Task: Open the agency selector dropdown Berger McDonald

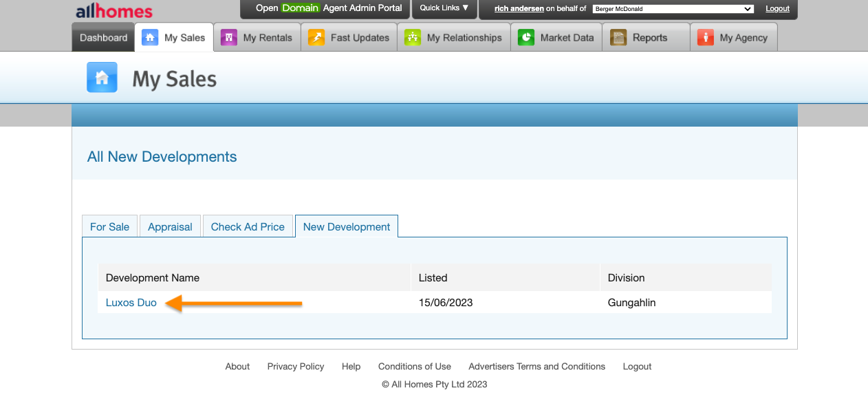Action: point(673,9)
